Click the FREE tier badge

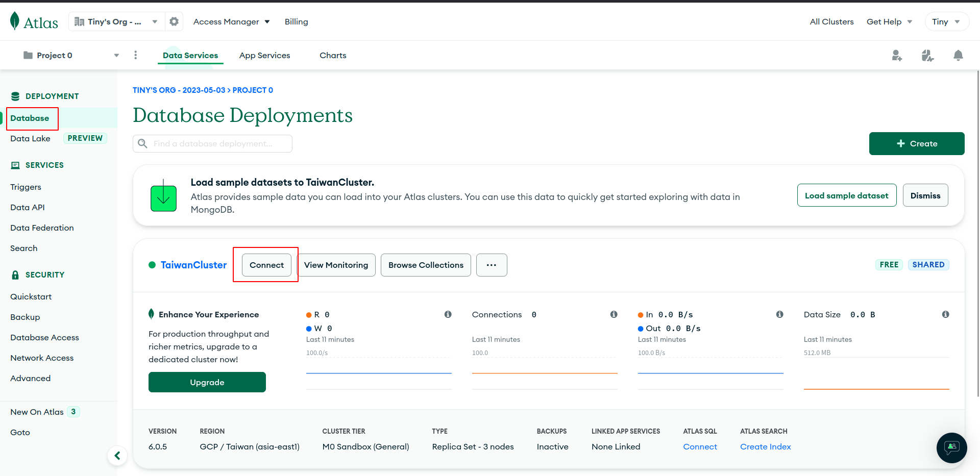889,264
